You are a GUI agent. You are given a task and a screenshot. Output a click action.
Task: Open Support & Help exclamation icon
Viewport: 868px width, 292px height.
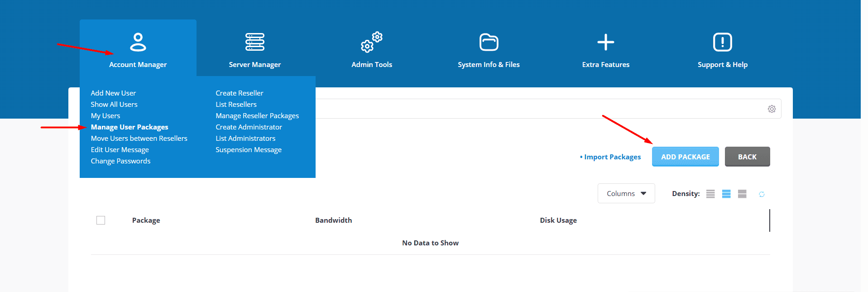click(722, 42)
